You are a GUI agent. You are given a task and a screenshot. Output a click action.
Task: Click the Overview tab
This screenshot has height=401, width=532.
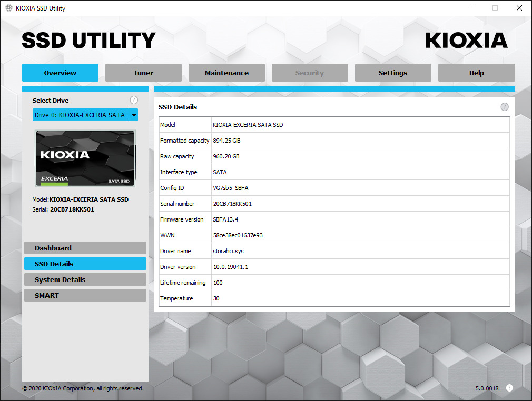click(60, 73)
